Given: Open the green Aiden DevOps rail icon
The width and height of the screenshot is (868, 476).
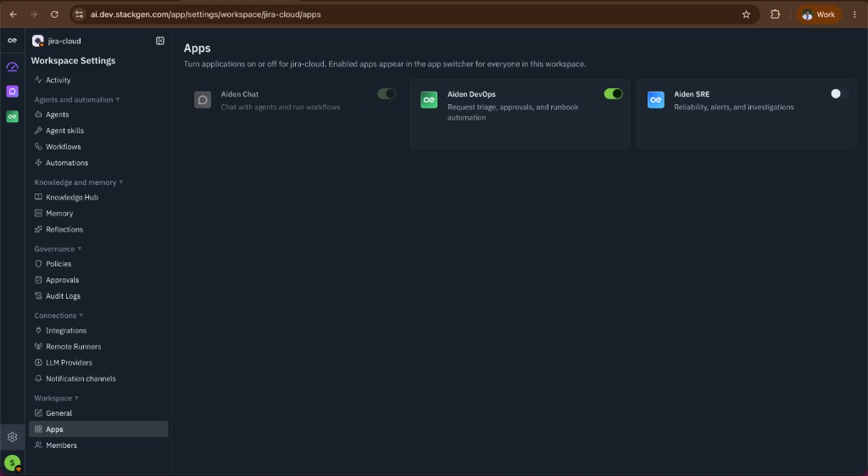Looking at the screenshot, I should click(12, 116).
